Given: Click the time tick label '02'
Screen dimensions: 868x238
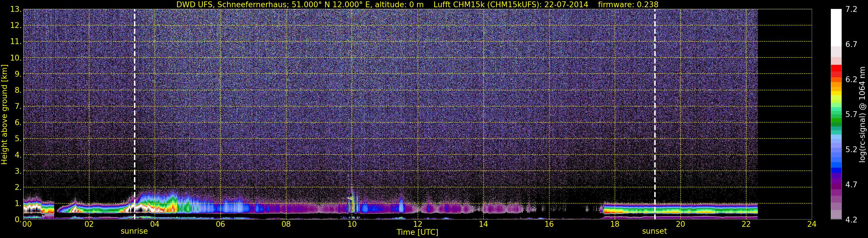Looking at the screenshot, I should point(89,224).
